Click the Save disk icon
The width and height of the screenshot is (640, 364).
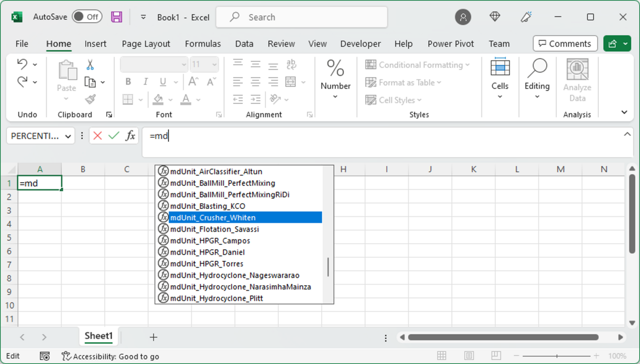click(x=117, y=16)
